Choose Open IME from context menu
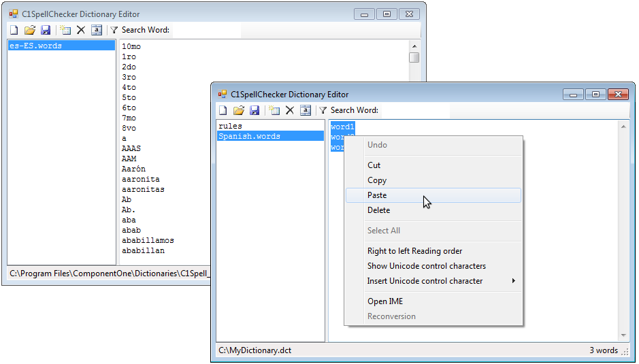 pyautogui.click(x=433, y=301)
